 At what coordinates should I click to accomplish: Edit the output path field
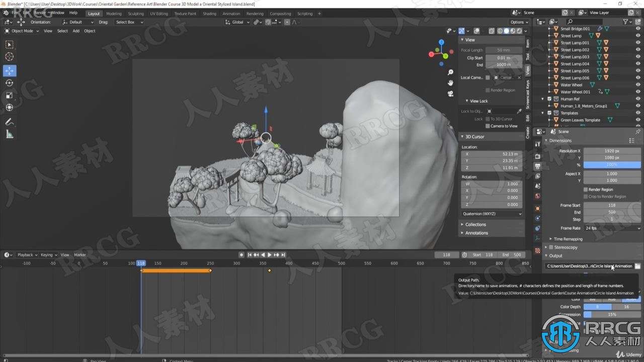coord(589,266)
